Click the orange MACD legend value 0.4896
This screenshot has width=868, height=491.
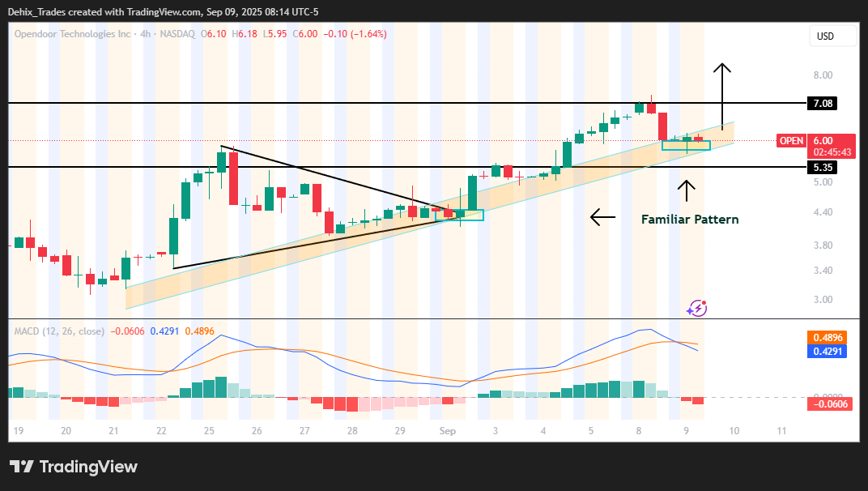click(x=200, y=331)
